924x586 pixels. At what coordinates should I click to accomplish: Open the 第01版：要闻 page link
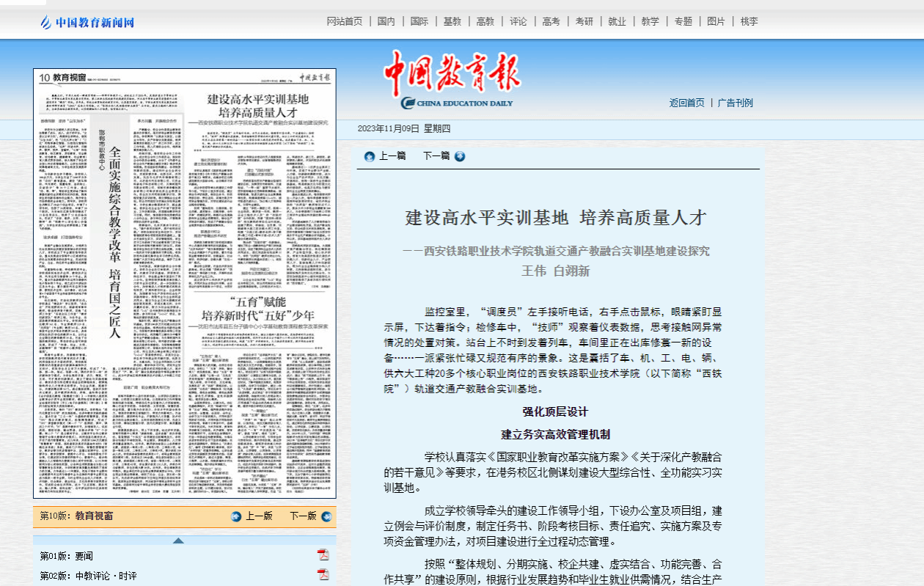(67, 556)
